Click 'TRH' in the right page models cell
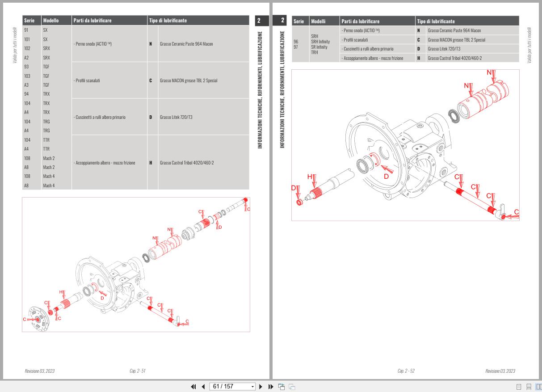This screenshot has height=392, width=542. [x=314, y=52]
